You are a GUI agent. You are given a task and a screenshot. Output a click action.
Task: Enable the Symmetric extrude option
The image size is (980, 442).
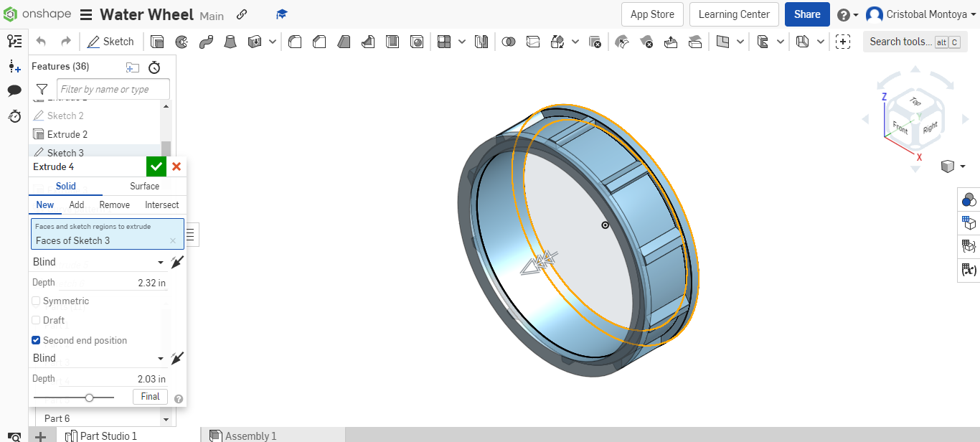[x=35, y=301]
